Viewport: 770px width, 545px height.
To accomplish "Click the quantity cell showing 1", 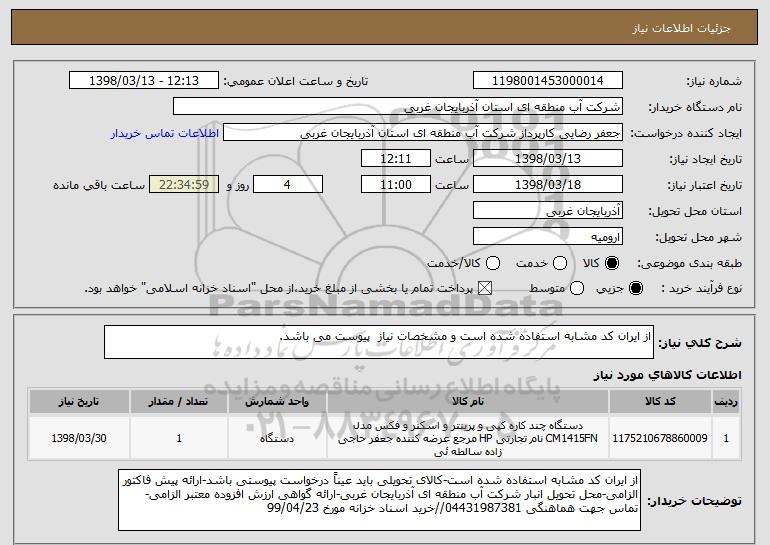I will coord(179,438).
